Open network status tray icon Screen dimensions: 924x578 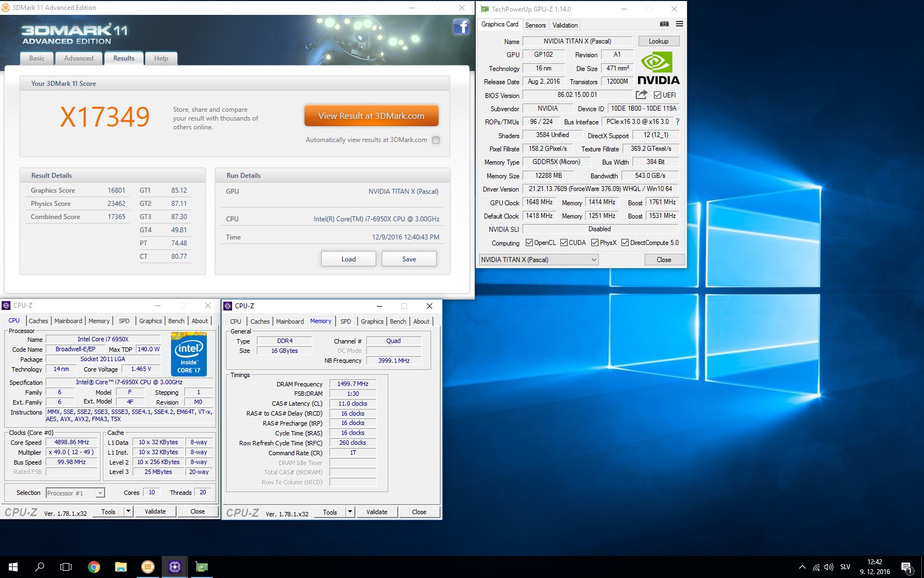tap(816, 567)
